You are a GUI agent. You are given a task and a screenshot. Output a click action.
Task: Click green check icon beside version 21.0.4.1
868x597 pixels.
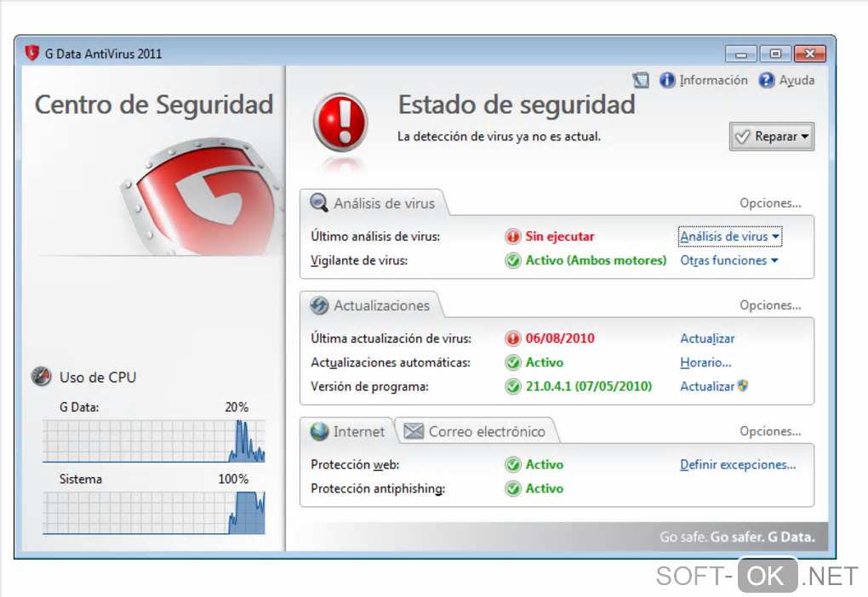[513, 386]
